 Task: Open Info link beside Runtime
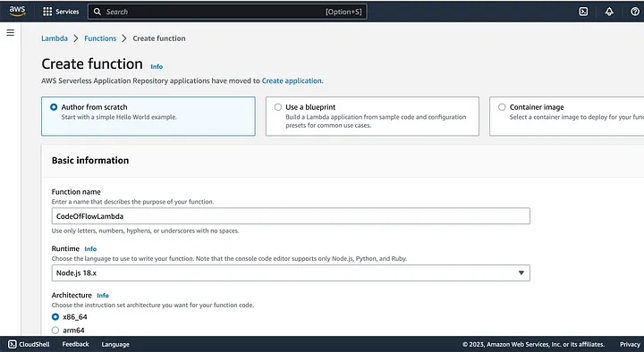[x=90, y=249]
